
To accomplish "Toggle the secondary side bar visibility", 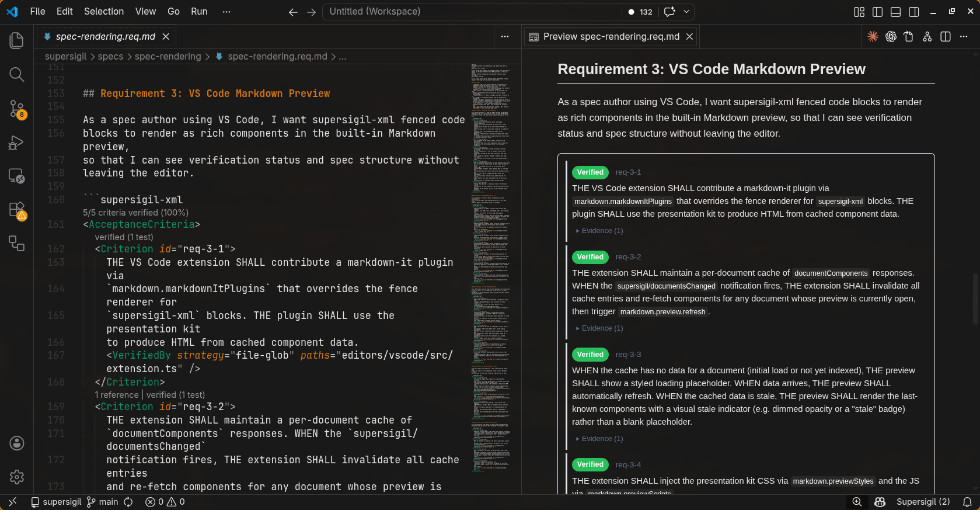I will tap(914, 12).
